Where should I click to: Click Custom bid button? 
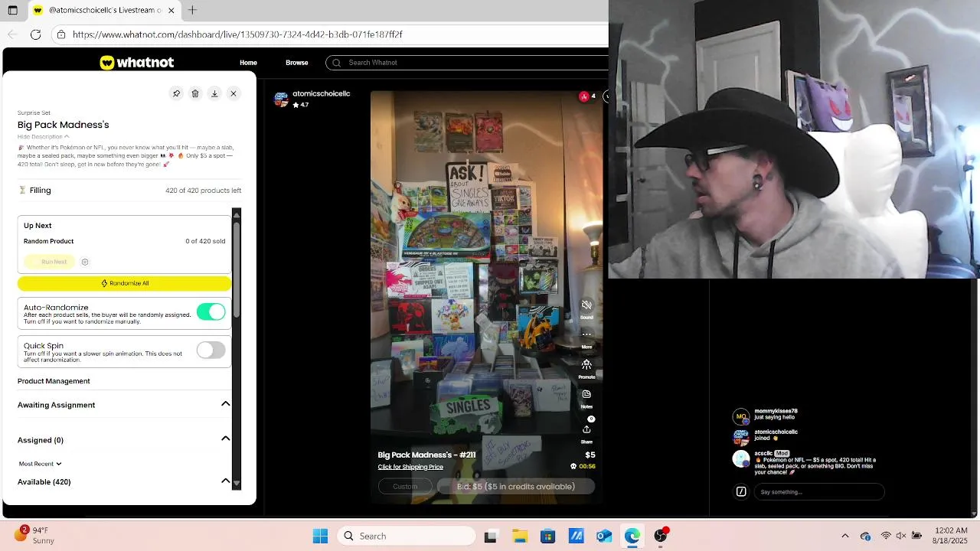coord(405,487)
